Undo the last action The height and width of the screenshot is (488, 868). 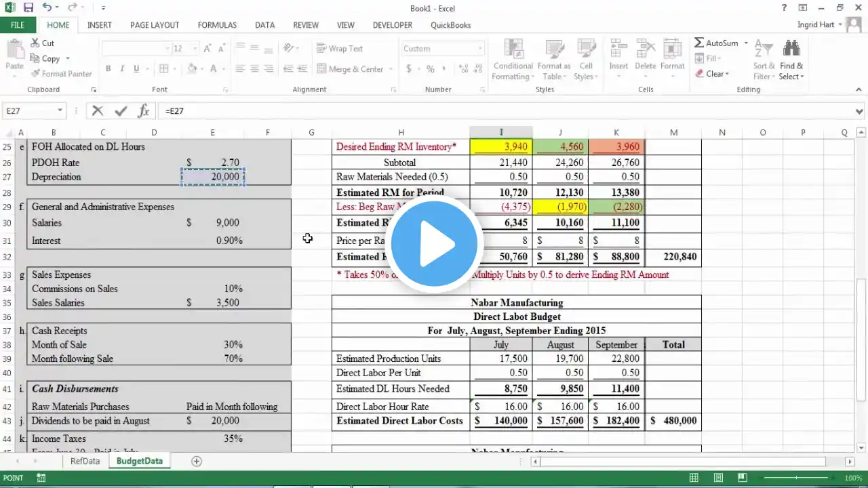[47, 8]
